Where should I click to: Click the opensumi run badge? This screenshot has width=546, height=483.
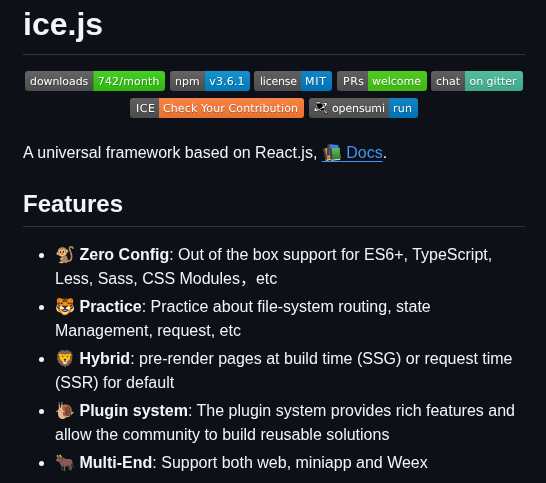point(363,108)
